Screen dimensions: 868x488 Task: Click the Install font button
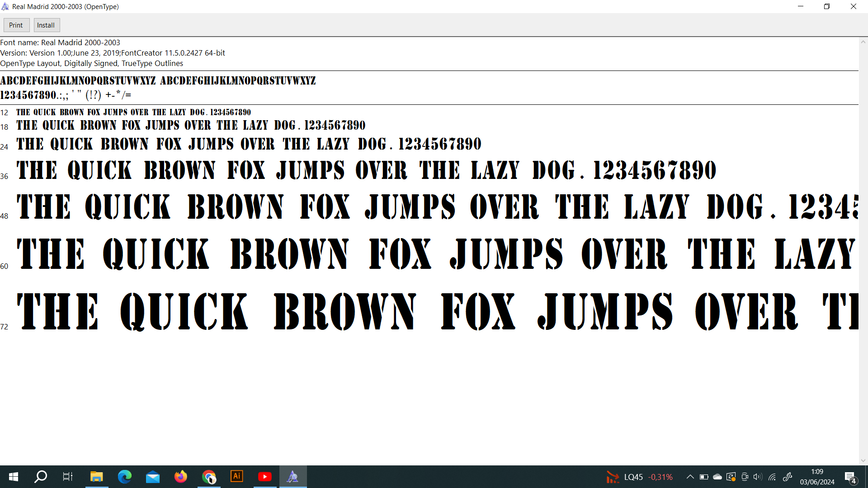click(46, 25)
